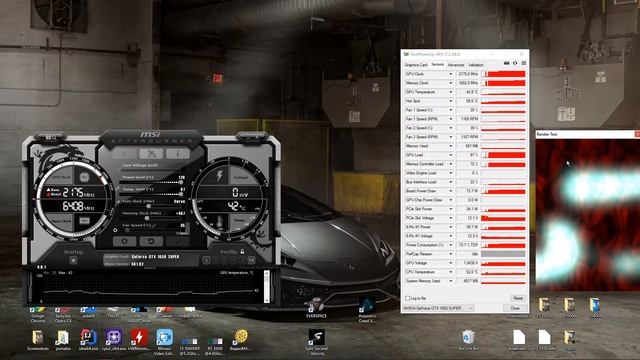The image size is (640, 360).
Task: Click the GPU-Z Close button
Action: click(515, 308)
